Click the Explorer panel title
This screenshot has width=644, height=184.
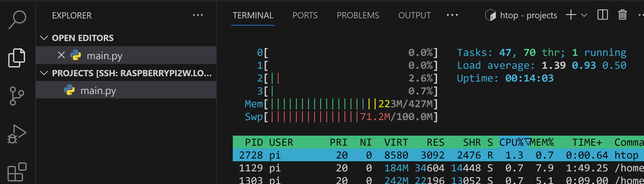coord(72,15)
